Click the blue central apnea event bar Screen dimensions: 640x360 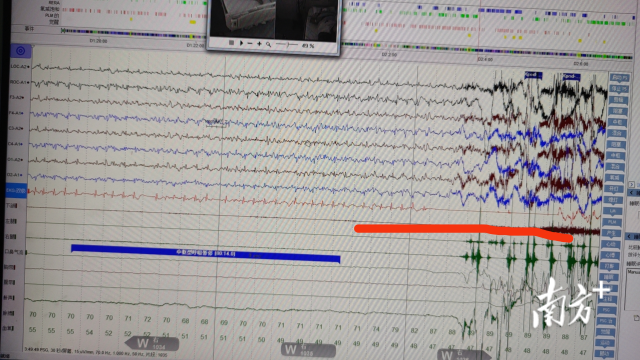(x=205, y=253)
